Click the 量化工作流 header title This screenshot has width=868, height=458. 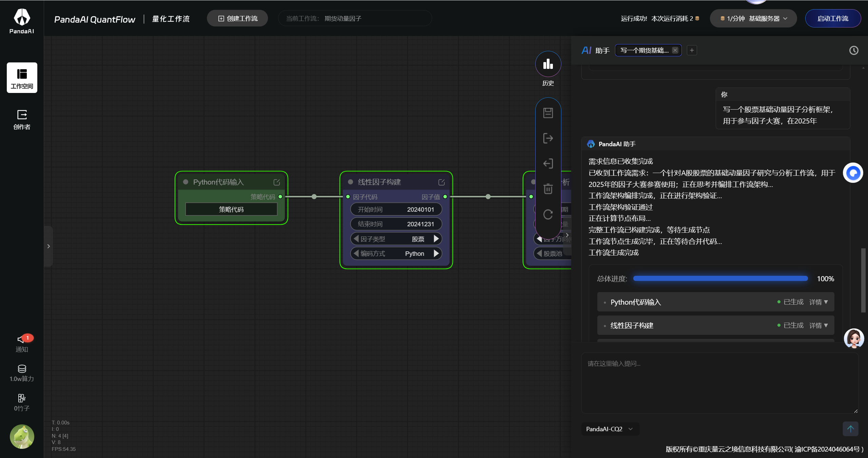171,19
